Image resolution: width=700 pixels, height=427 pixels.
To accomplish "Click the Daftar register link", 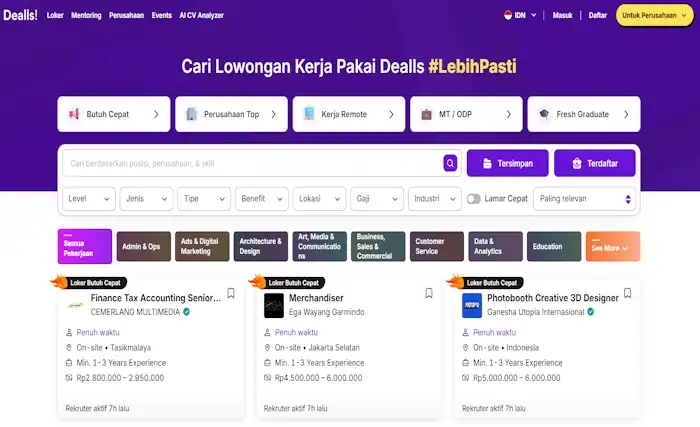I will pos(598,15).
